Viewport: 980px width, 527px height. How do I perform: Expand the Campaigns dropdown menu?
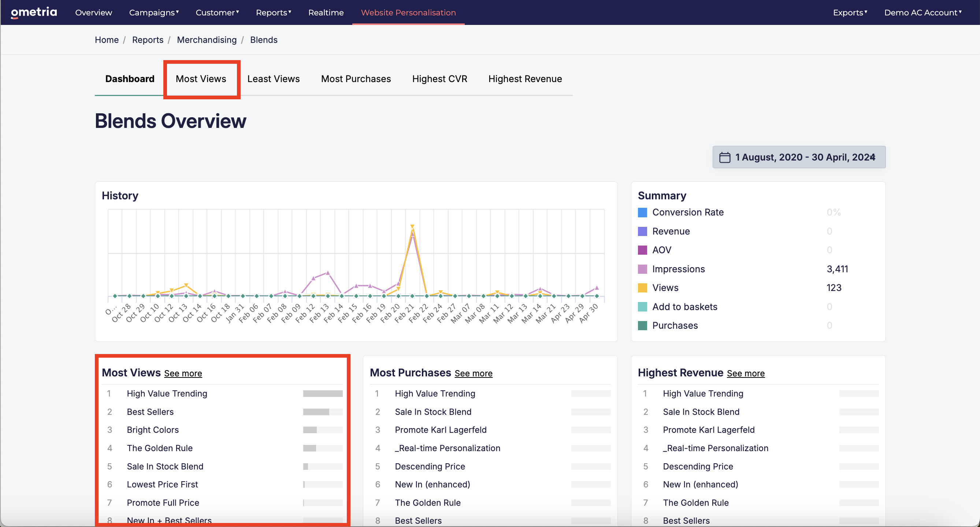[154, 12]
